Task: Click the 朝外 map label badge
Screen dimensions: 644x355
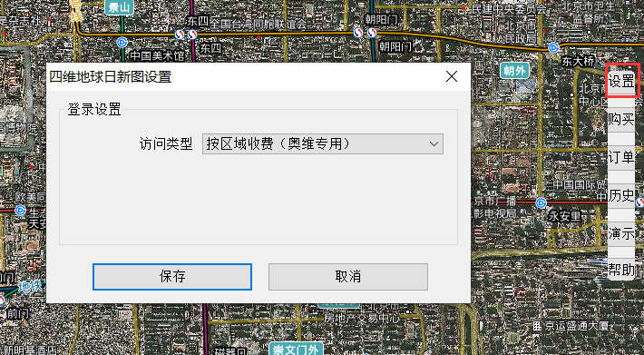Action: point(514,71)
